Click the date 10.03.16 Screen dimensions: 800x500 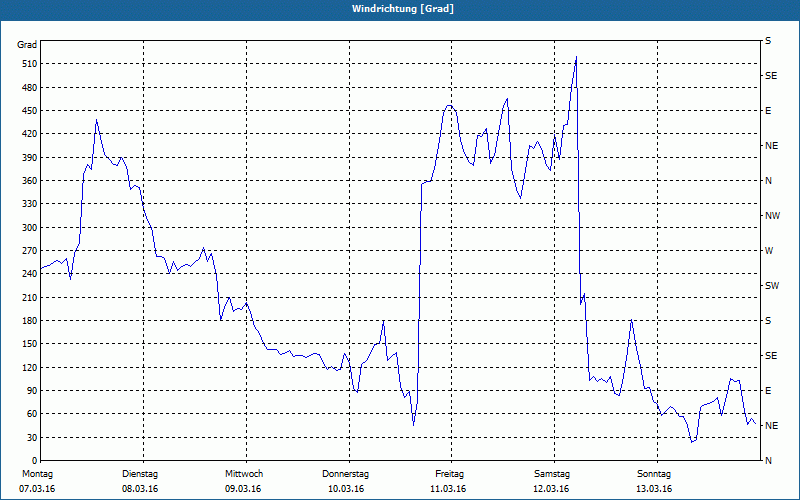[x=346, y=489]
